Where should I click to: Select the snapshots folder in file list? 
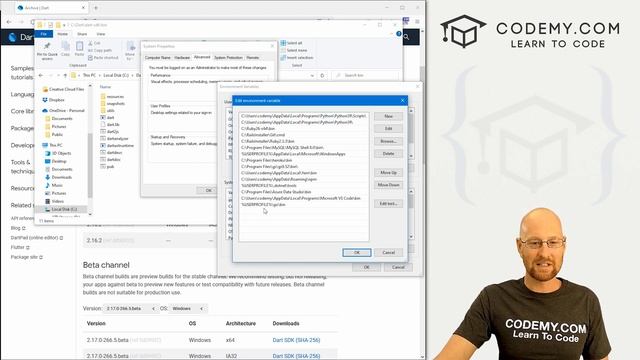pos(113,104)
